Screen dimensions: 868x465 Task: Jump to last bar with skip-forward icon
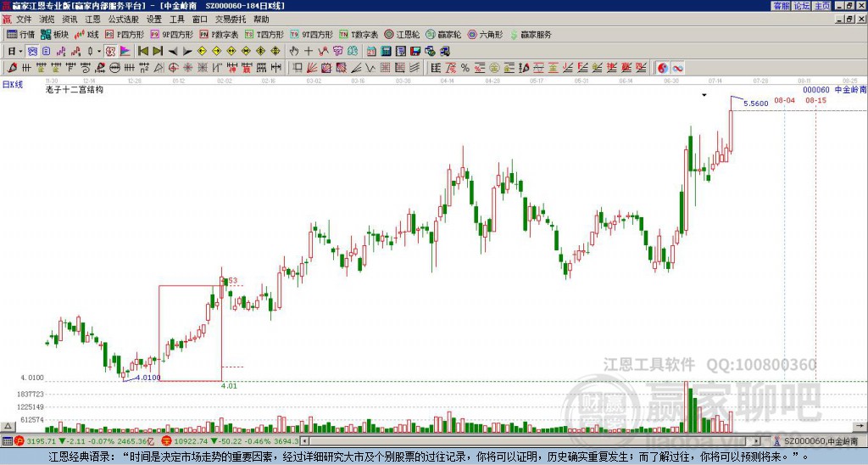point(157,52)
